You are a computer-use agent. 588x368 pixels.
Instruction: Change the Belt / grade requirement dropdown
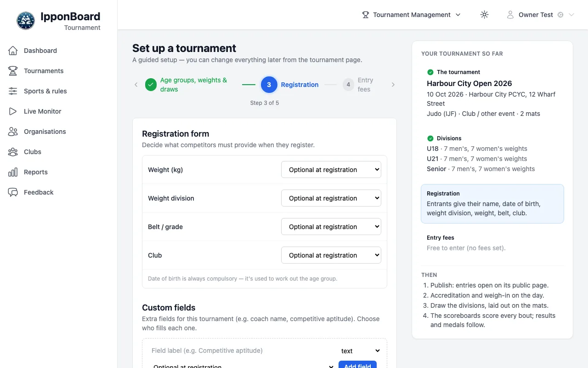tap(331, 227)
